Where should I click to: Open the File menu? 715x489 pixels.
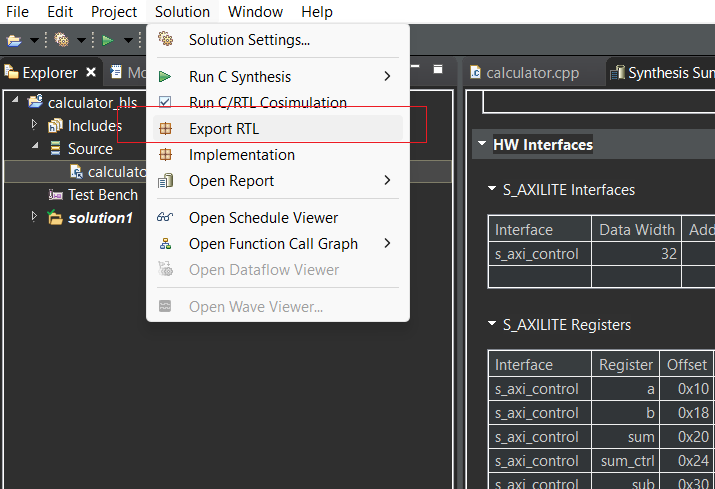[x=17, y=11]
